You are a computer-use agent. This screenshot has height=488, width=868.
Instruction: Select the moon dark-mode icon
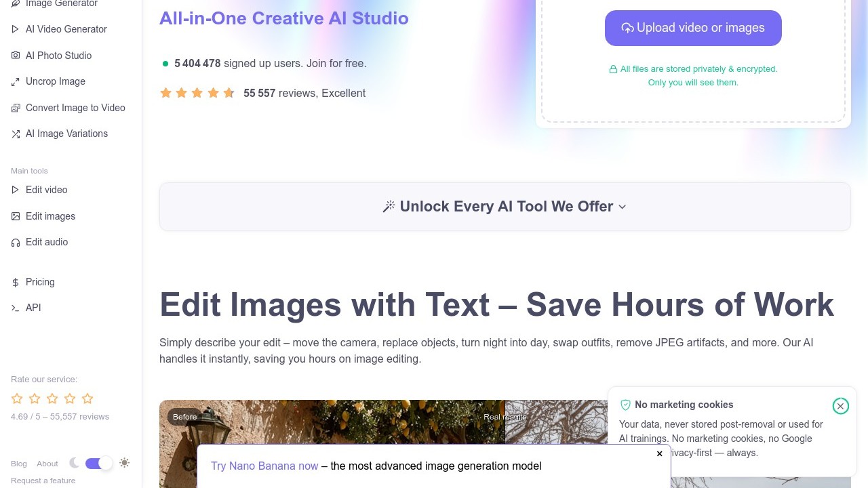74,463
